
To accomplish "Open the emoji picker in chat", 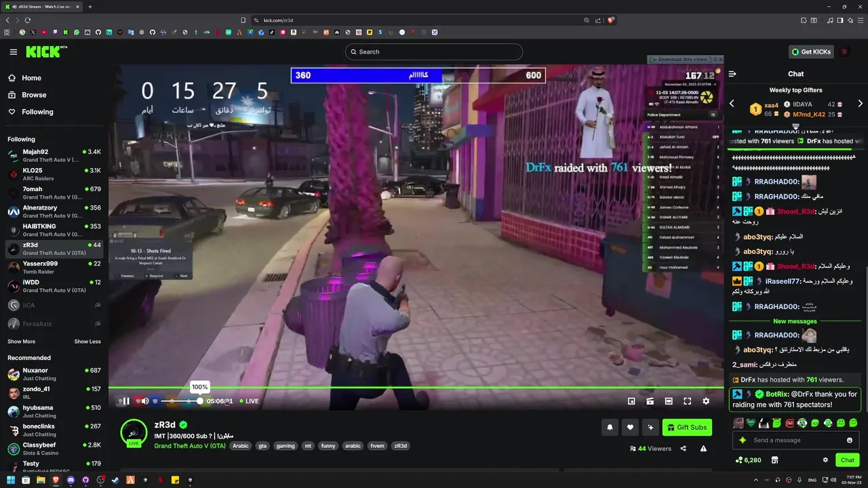I will (x=850, y=440).
